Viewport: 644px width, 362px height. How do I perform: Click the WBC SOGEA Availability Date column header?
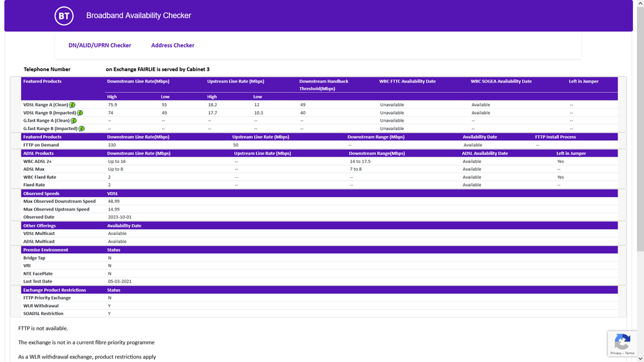coord(501,82)
